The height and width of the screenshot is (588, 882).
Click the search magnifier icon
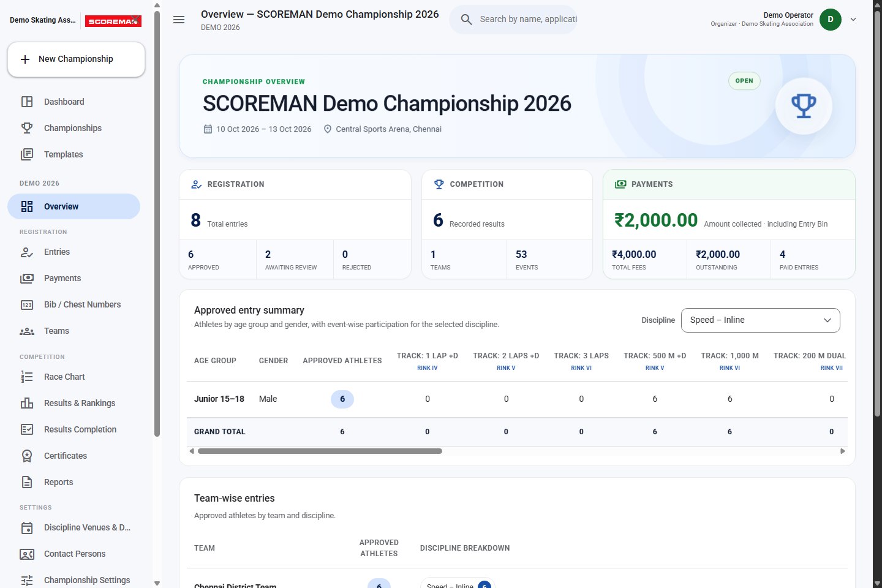point(466,20)
